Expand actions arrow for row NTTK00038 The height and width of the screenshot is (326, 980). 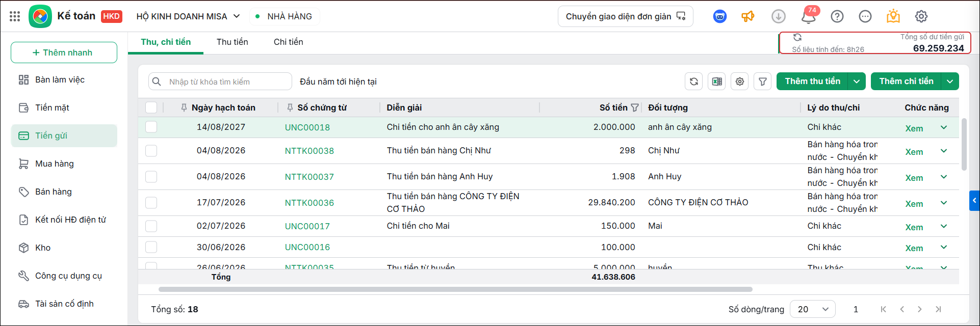click(x=944, y=151)
